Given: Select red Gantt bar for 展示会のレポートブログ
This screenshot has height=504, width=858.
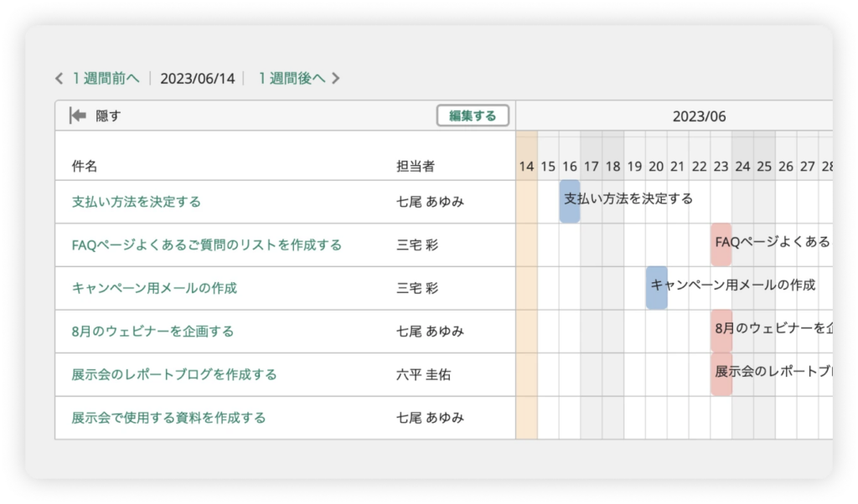Looking at the screenshot, I should [721, 373].
